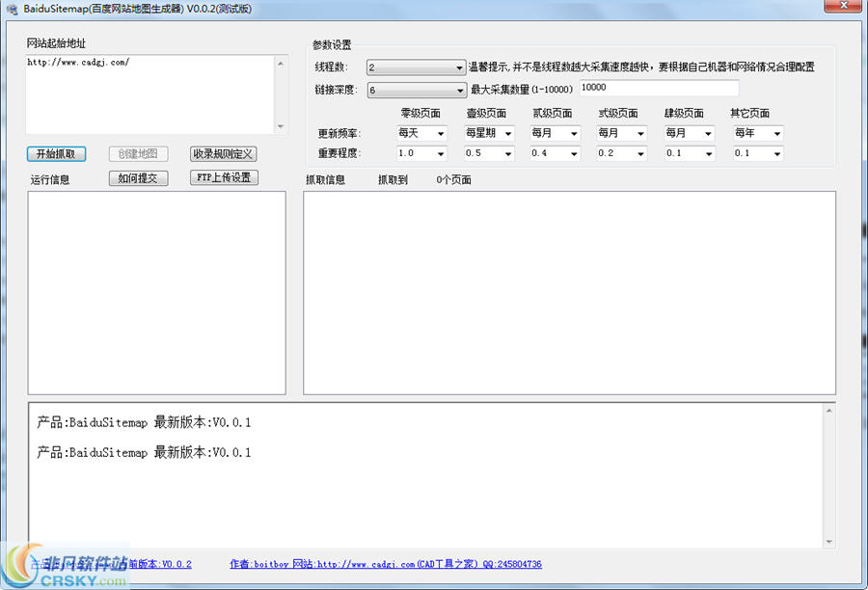Open 其它页面 importance dropdown 0.1

coord(758,153)
